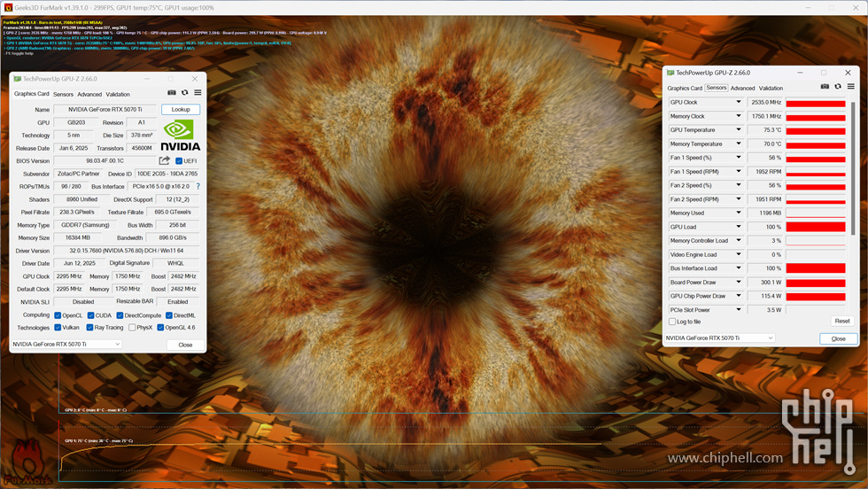868x489 pixels.
Task: Click Memory Used value 1196 MB
Action: [765, 213]
